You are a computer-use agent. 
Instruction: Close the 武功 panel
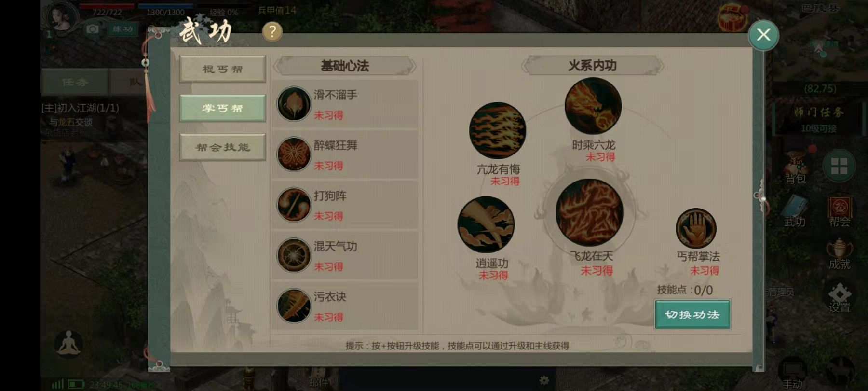[x=763, y=35]
